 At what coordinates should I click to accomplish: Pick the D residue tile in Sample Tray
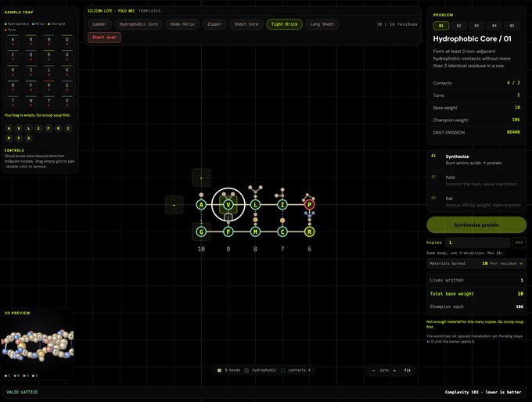pyautogui.click(x=67, y=41)
